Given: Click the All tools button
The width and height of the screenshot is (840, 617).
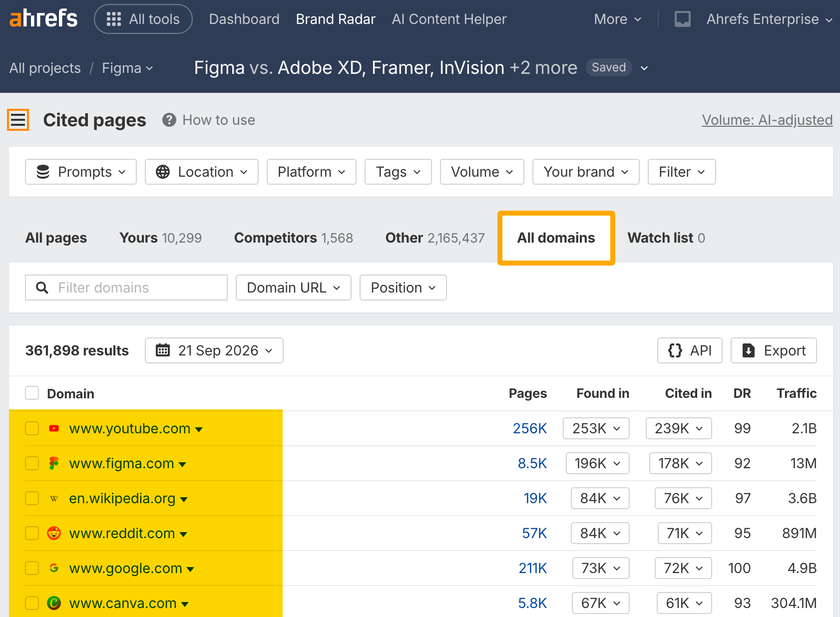Looking at the screenshot, I should tap(143, 19).
